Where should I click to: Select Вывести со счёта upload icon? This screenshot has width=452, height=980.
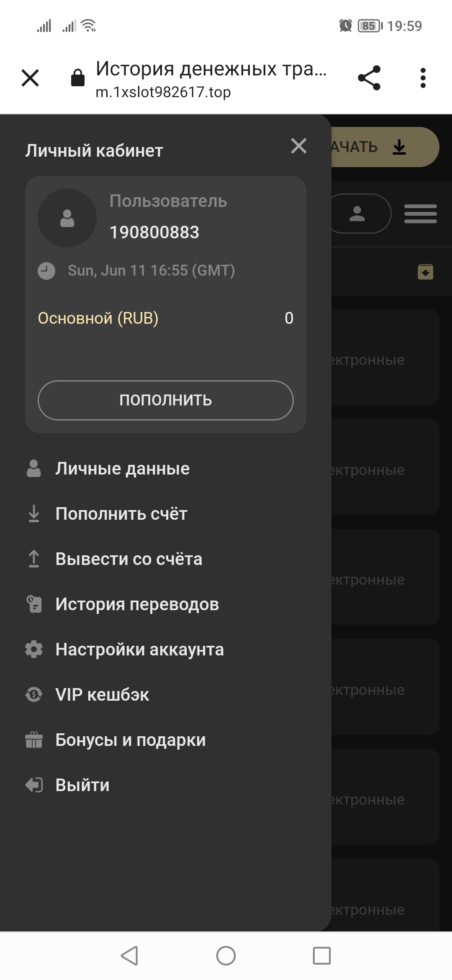[34, 559]
